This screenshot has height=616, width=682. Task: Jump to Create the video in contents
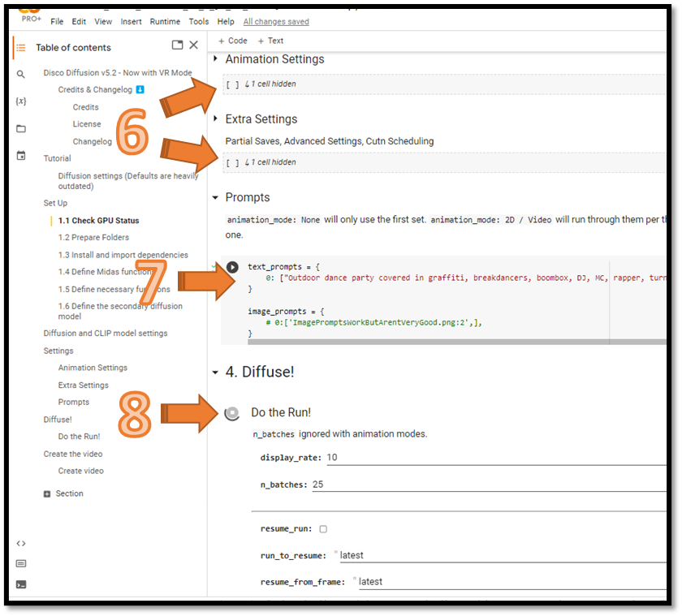pyautogui.click(x=72, y=454)
